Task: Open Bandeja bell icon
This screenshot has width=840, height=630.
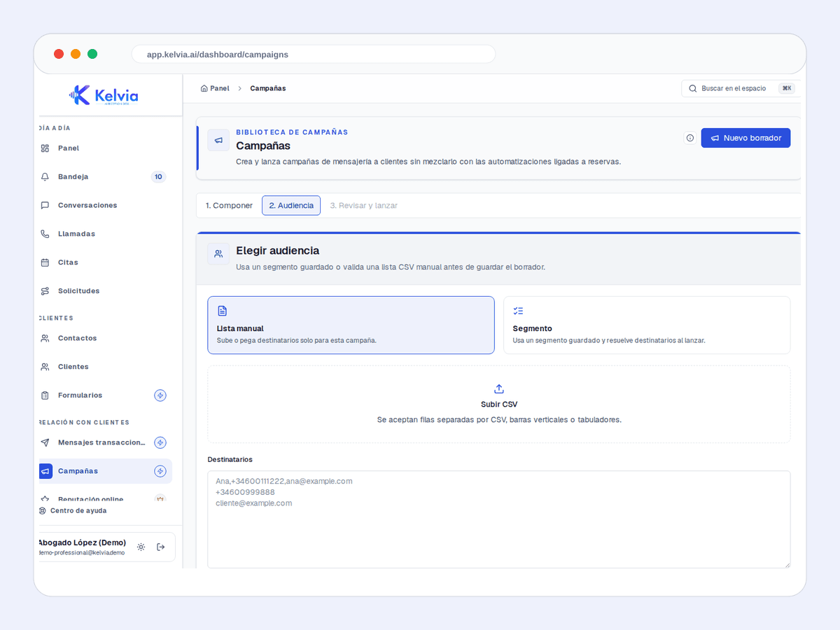Action: (x=45, y=177)
